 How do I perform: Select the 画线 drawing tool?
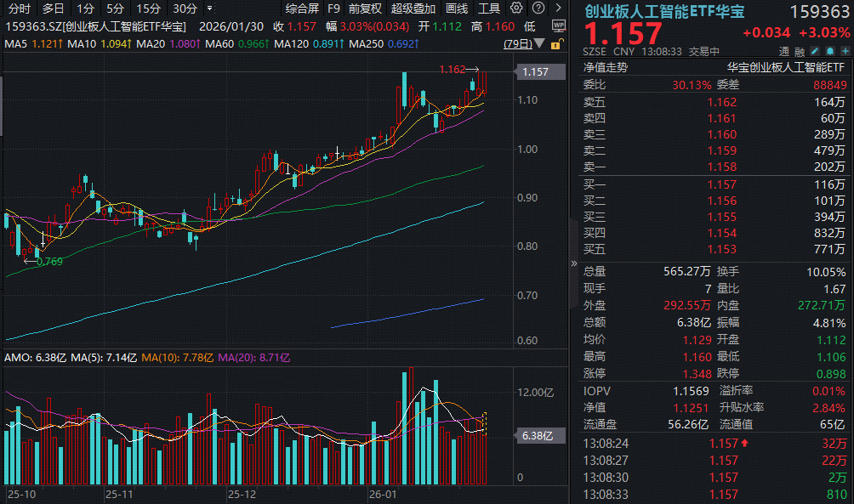[456, 8]
